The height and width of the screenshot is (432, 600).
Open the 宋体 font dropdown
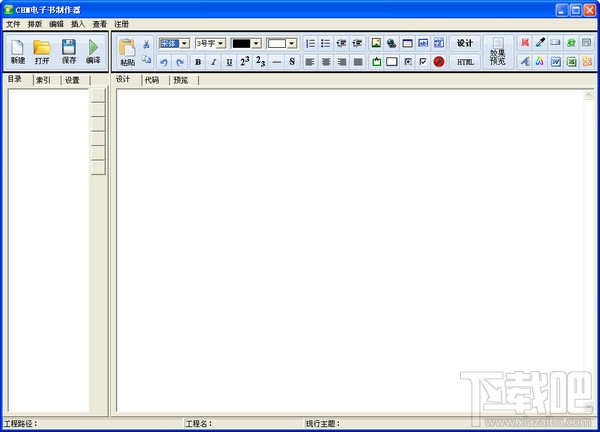pos(184,44)
